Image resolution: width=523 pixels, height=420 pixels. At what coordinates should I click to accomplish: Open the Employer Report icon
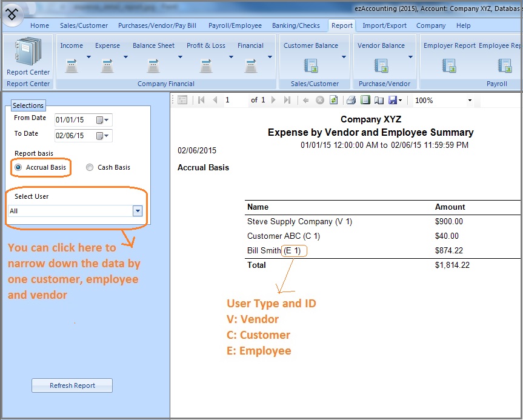pyautogui.click(x=449, y=65)
